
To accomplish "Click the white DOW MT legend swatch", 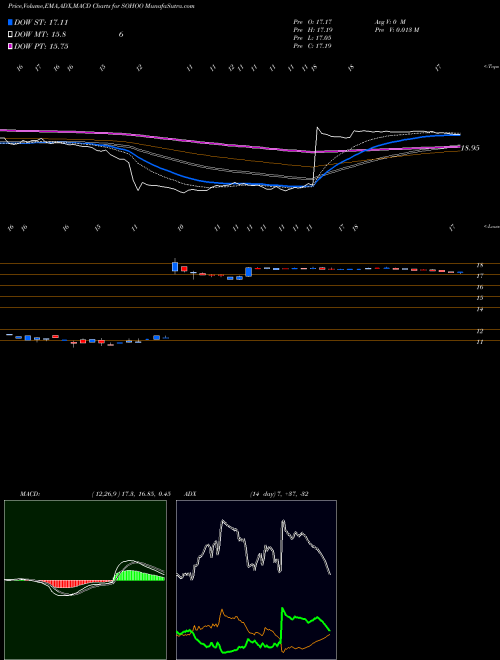I will pos(10,35).
